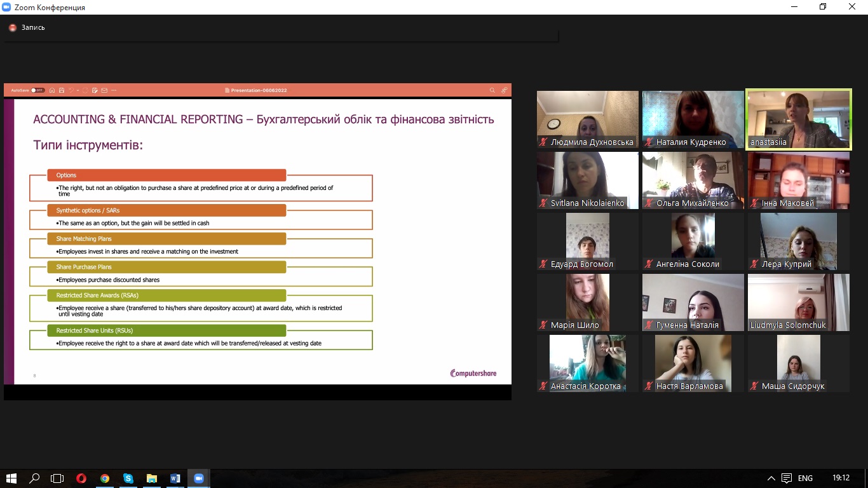Screen dimensions: 868x488
Task: Click muted mic icon beside Людмила Духновська
Action: [543, 142]
